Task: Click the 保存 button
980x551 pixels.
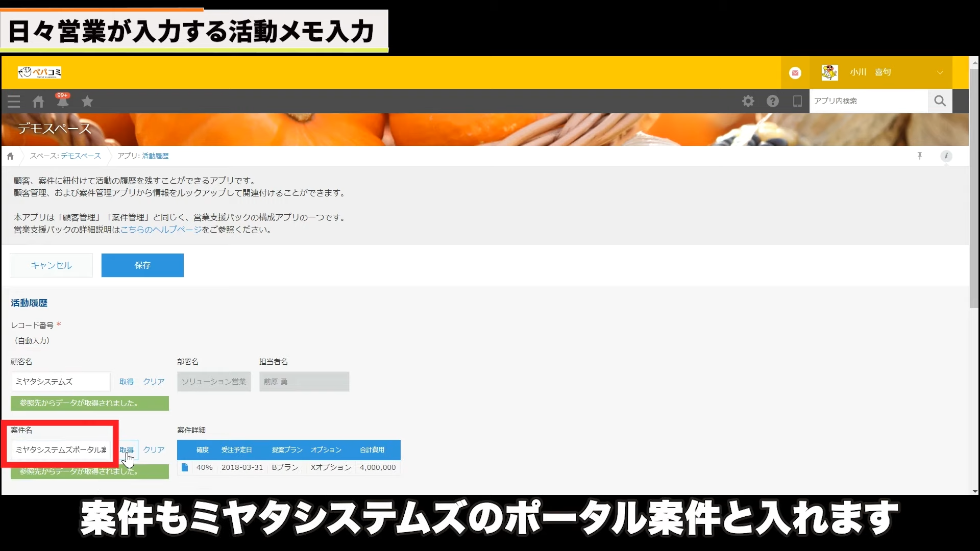Action: 142,265
